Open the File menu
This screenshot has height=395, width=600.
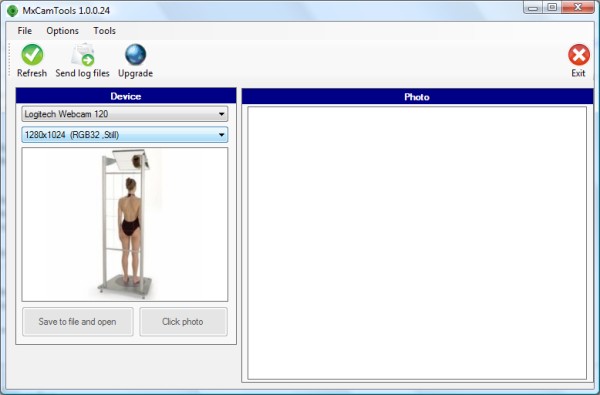click(25, 31)
